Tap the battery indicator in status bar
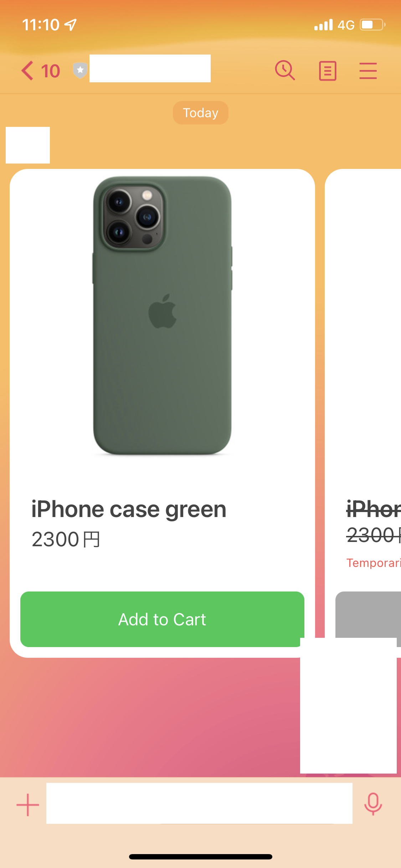Viewport: 401px width, 868px height. click(372, 25)
